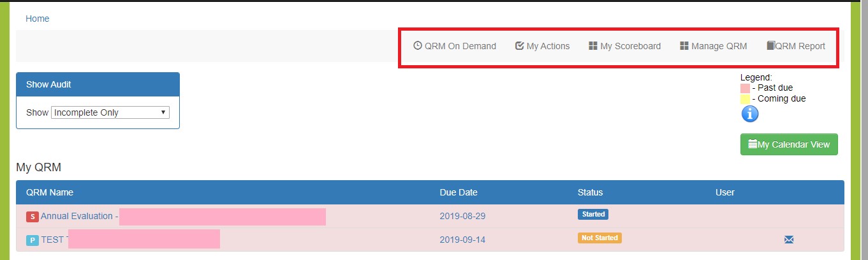The image size is (868, 260).
Task: Go to the My Scoreboard page
Action: 624,46
